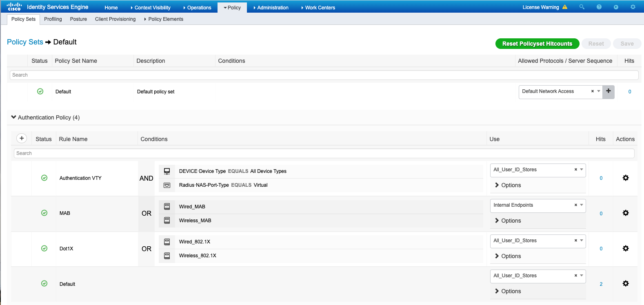Viewport: 644px width, 305px height.
Task: Open actions gear for Default authentication rule
Action: (626, 283)
